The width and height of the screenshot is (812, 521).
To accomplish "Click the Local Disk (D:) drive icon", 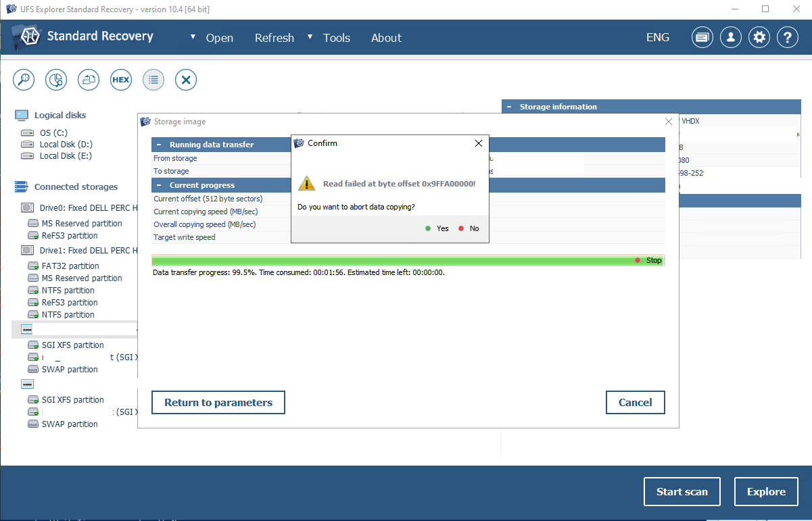I will click(x=27, y=145).
